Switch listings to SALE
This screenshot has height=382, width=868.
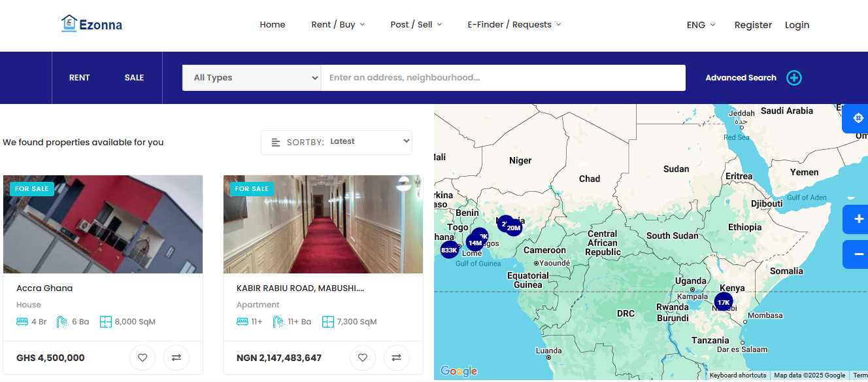point(134,78)
